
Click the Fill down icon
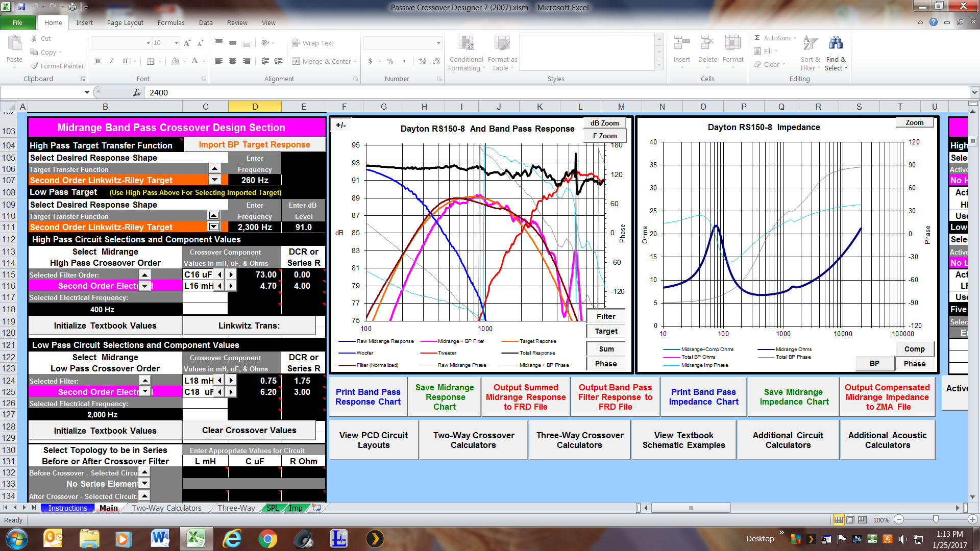tap(758, 51)
